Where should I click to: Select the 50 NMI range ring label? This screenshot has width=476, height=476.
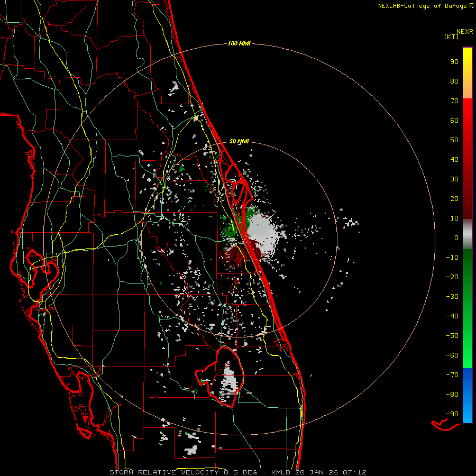[239, 141]
